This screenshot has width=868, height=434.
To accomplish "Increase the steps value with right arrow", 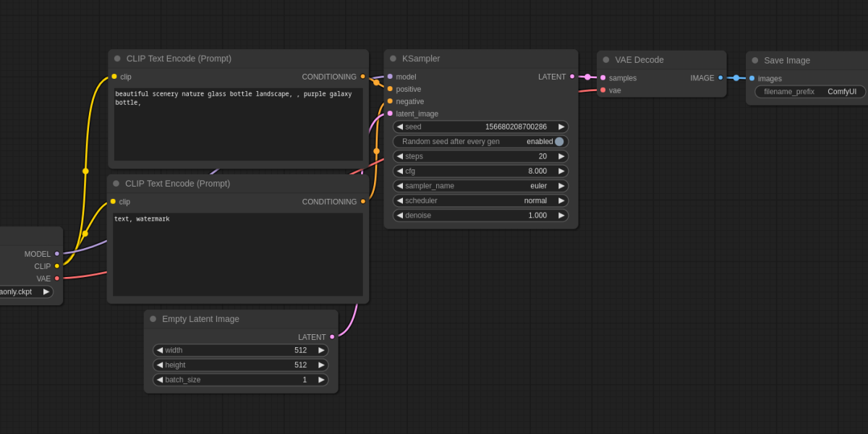I will [561, 156].
